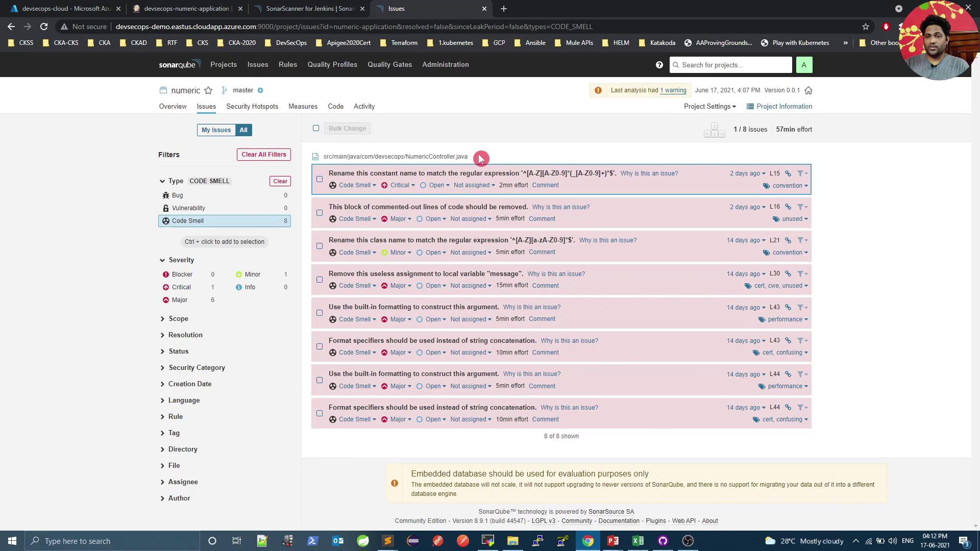The image size is (980, 551).
Task: Open the Critical severity dropdown on first issue
Action: (399, 185)
